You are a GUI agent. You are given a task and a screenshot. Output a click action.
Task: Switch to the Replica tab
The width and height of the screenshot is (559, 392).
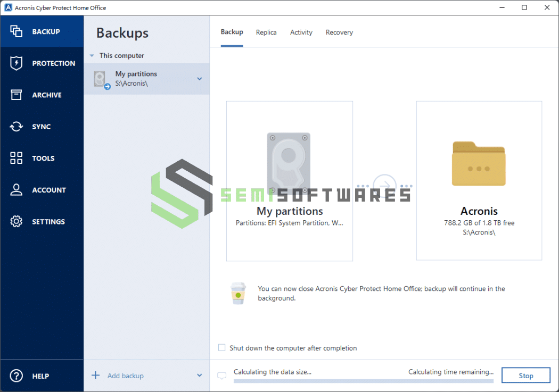(266, 32)
